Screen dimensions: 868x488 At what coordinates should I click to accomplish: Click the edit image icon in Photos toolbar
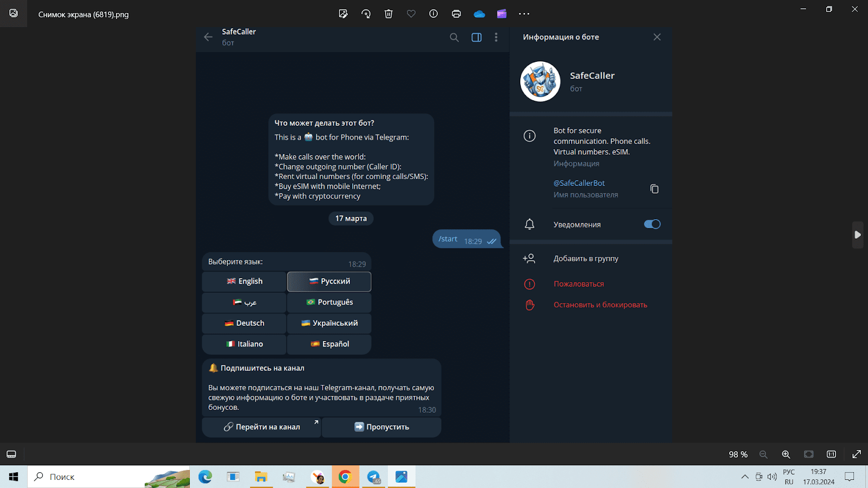click(343, 14)
